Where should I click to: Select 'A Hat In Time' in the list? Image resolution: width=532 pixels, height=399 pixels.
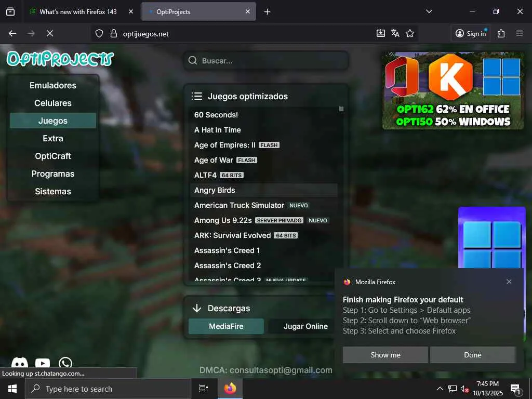[263, 130]
